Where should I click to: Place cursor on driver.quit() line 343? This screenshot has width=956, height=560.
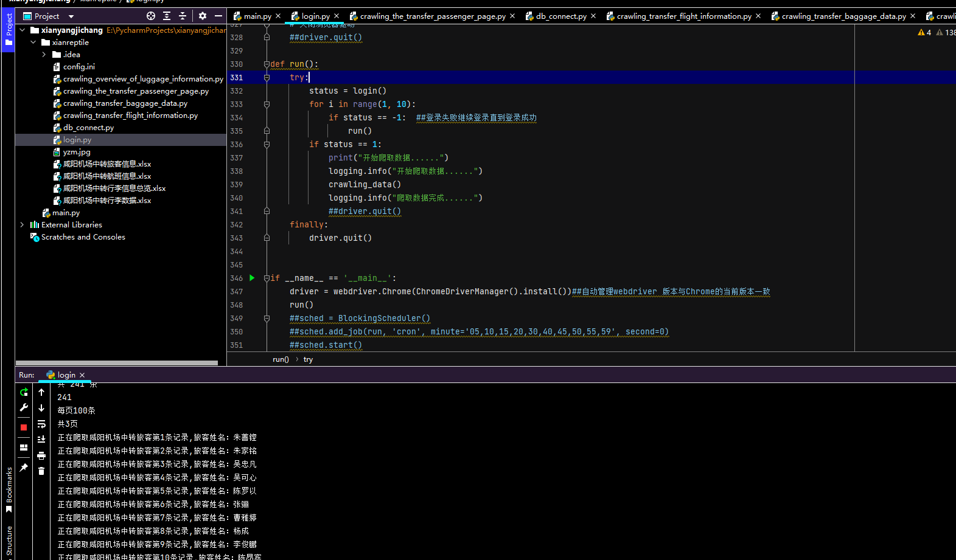[x=340, y=238]
